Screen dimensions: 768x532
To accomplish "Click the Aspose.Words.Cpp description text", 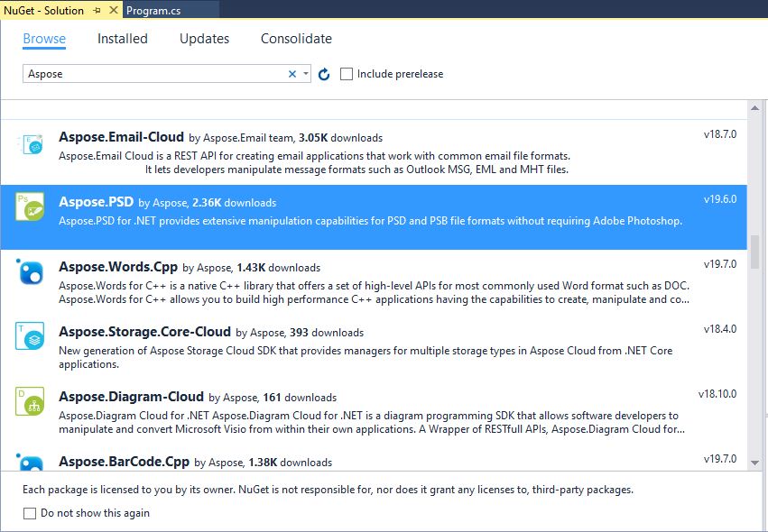I will [x=375, y=293].
